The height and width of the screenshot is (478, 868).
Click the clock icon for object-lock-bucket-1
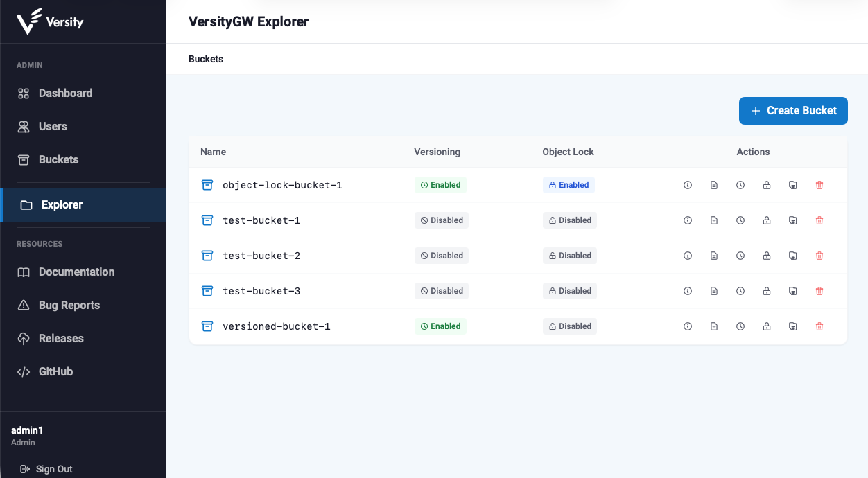pos(740,185)
